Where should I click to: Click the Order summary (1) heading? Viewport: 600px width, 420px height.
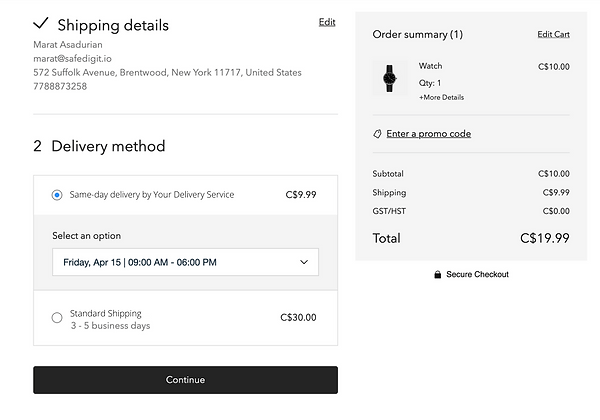pyautogui.click(x=417, y=34)
